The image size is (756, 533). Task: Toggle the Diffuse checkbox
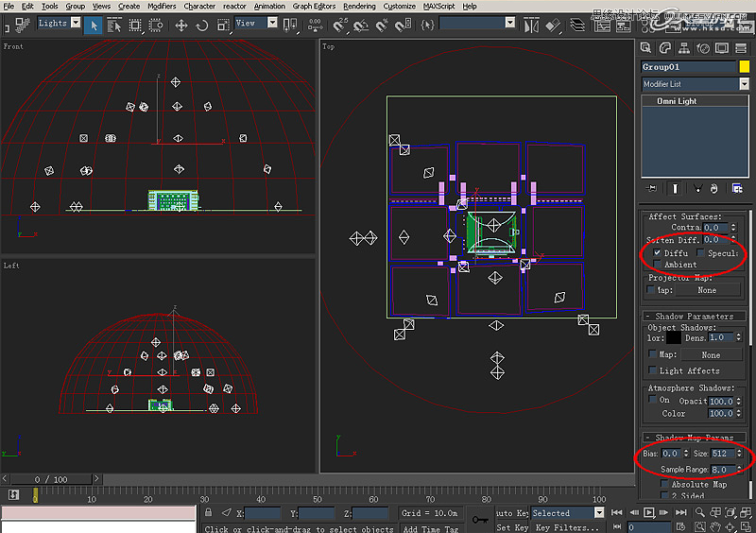pos(658,253)
